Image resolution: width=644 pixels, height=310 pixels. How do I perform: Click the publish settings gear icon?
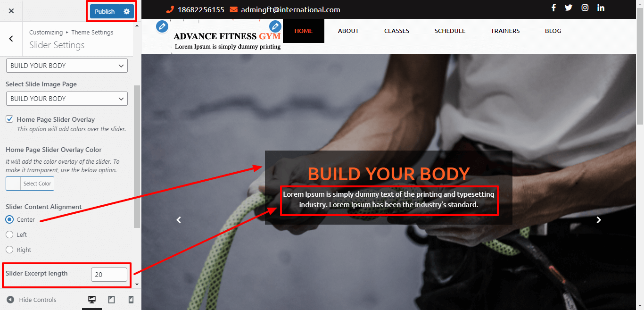point(126,11)
